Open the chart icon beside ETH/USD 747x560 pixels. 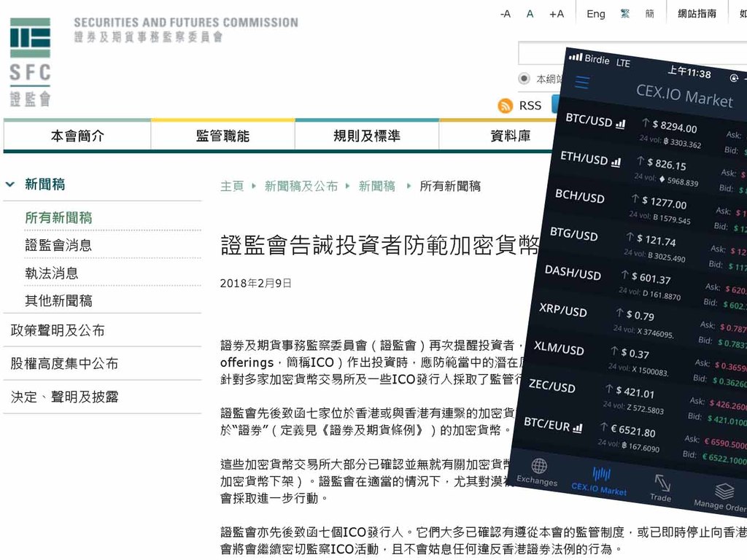[x=616, y=163]
